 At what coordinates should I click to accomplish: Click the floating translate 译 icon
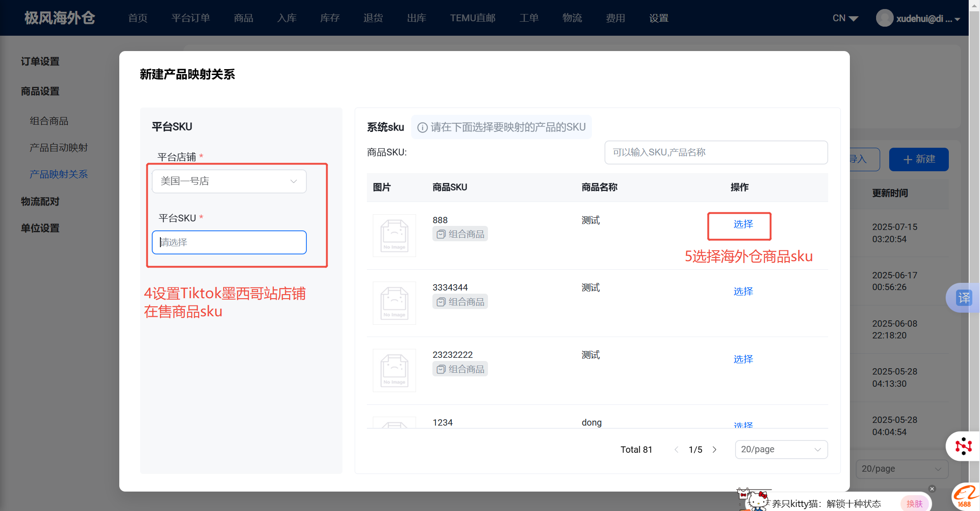(x=964, y=298)
